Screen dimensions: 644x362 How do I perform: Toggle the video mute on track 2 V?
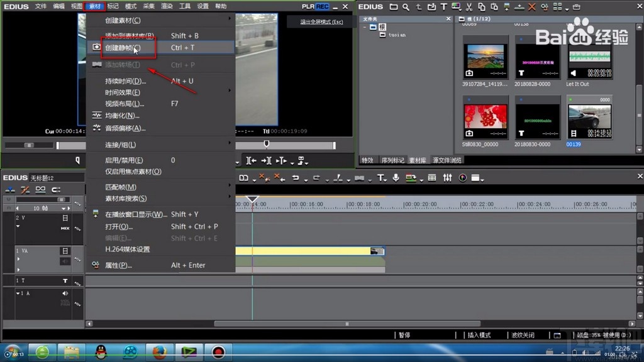pyautogui.click(x=65, y=218)
